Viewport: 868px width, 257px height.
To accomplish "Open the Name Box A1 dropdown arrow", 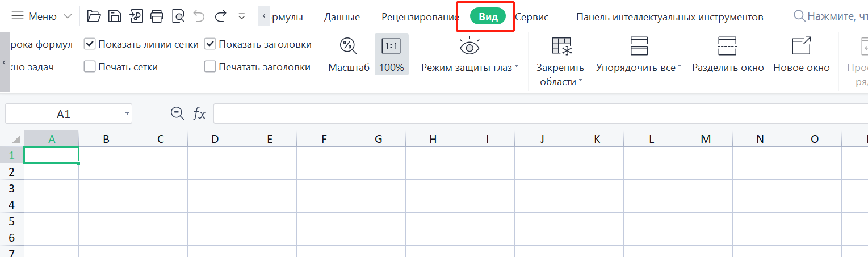I will click(127, 114).
